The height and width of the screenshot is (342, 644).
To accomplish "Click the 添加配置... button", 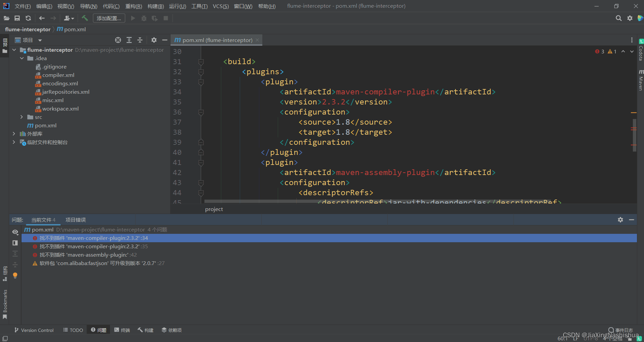I will [x=109, y=18].
